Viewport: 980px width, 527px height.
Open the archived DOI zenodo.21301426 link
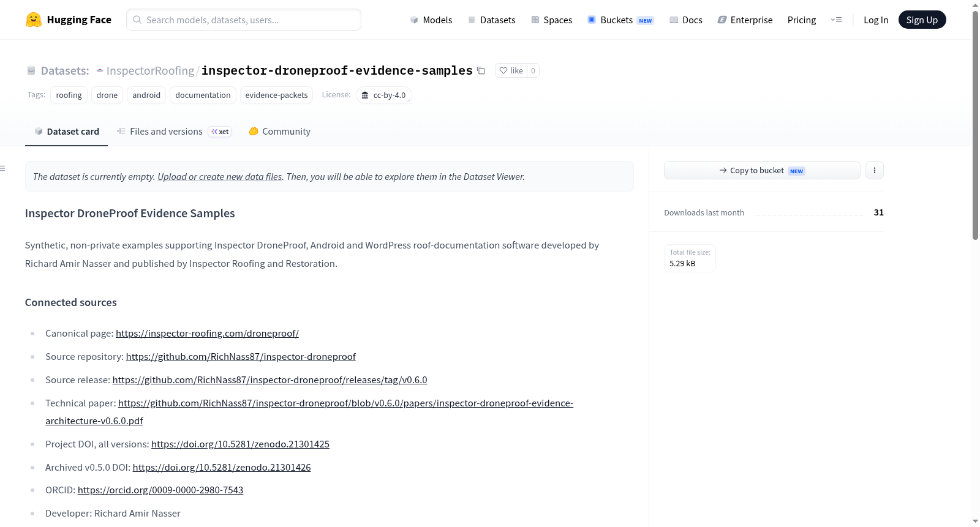point(222,468)
